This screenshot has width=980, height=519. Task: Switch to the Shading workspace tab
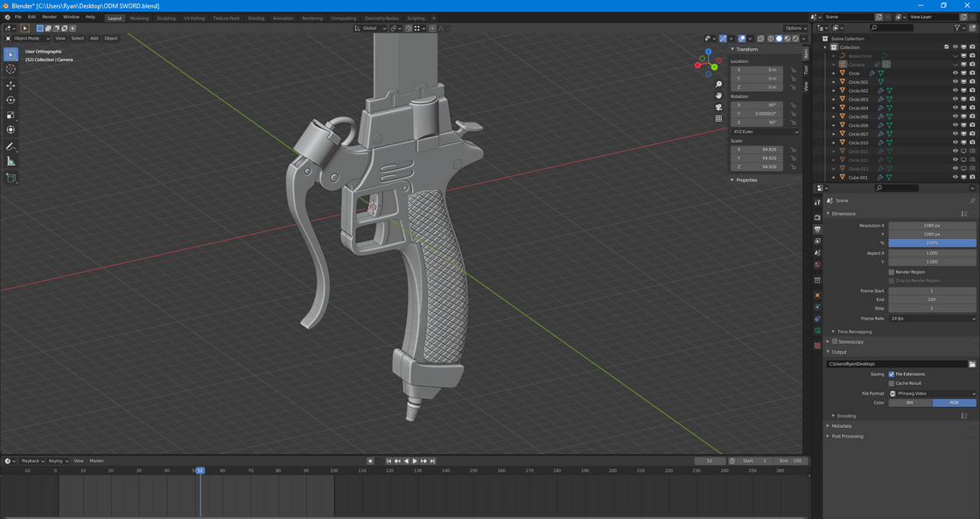(x=256, y=18)
